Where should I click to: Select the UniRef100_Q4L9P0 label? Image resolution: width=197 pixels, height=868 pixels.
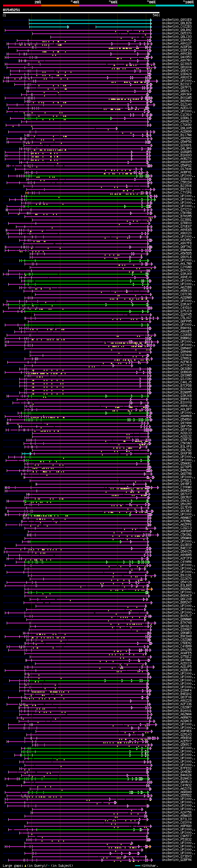point(177,149)
